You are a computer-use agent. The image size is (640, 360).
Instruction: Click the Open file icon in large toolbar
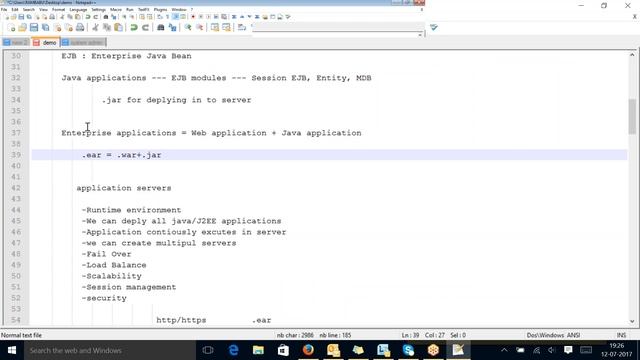pos(22,28)
